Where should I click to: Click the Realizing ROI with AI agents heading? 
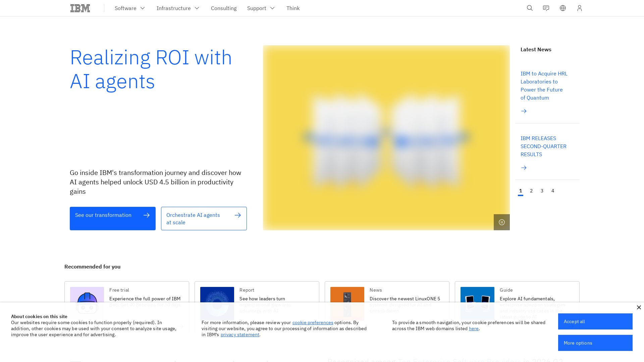tap(151, 69)
